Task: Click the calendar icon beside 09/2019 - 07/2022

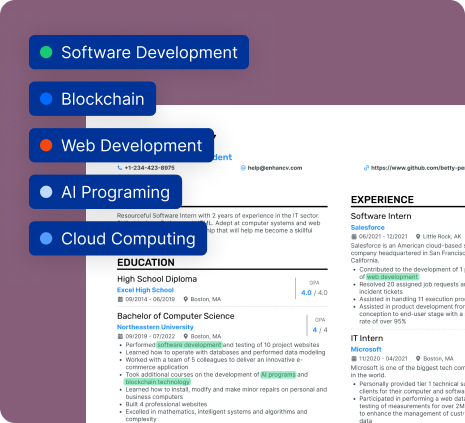Action: pos(120,336)
